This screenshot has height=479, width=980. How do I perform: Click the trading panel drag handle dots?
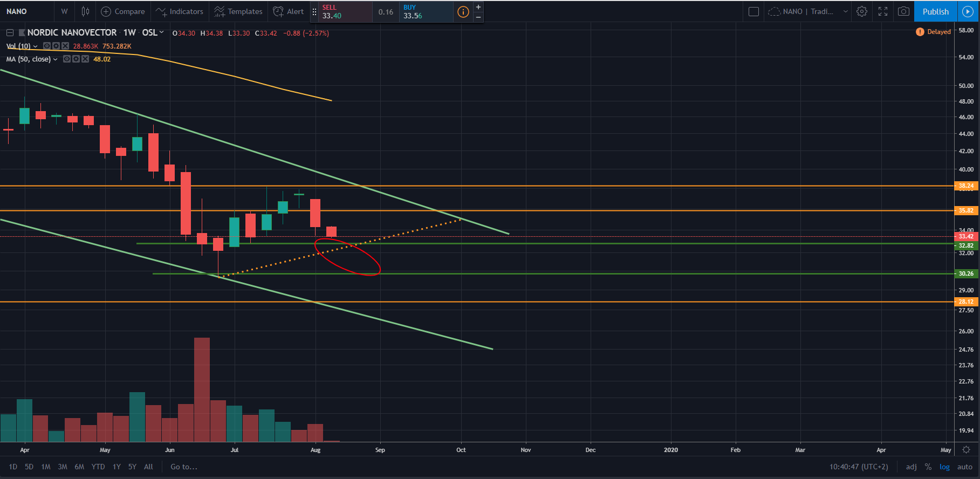314,11
